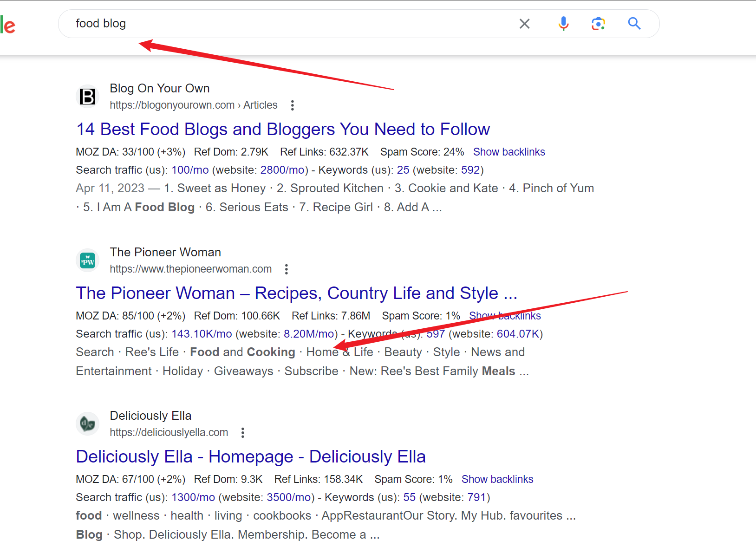The width and height of the screenshot is (756, 547).
Task: Click the Deliciously Ella leaf favicon
Action: click(87, 424)
